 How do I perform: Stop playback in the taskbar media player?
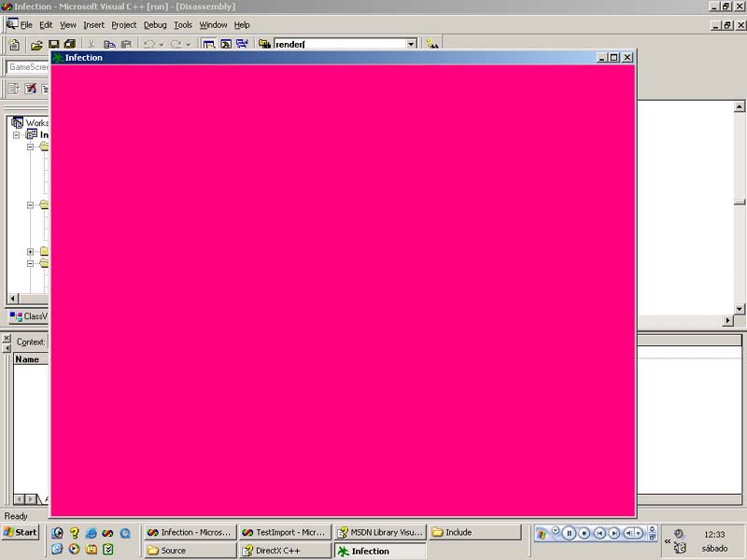585,533
